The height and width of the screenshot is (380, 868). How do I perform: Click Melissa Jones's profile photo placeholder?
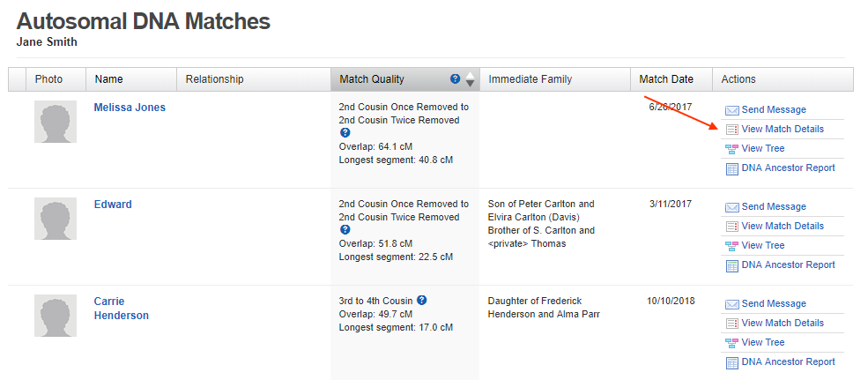pos(56,122)
